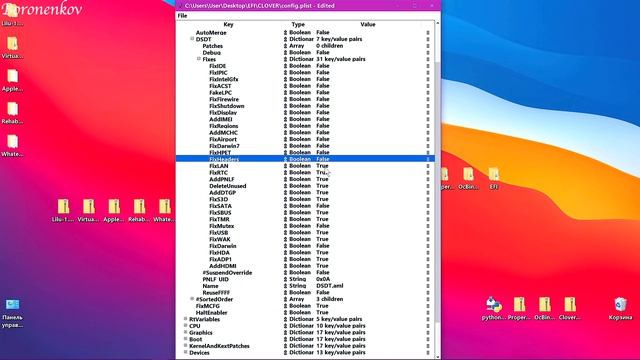Open False value menu on FixMutex row
Image resolution: width=640 pixels, height=360 pixels.
click(x=322, y=226)
